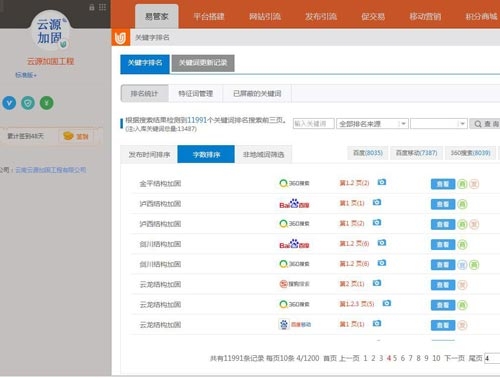Open camera snapshot for 剑川结构加固 360搜索 row
500x378 pixels.
click(x=382, y=263)
